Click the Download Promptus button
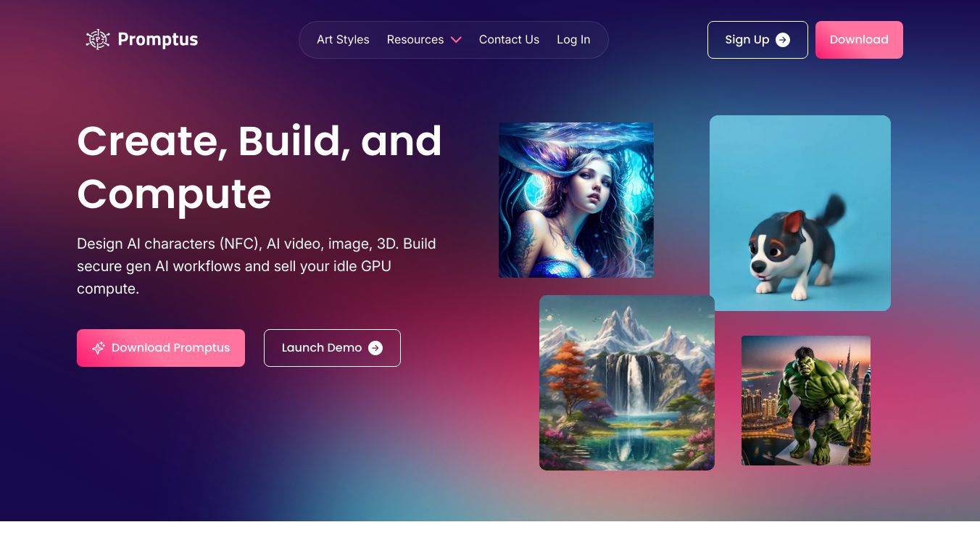Screen dimensions: 980x551 tap(161, 348)
